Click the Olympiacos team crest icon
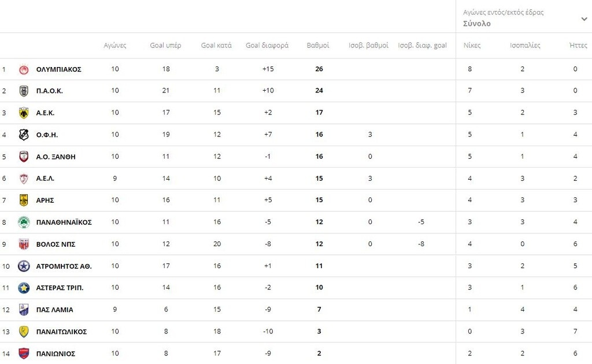 [x=24, y=69]
